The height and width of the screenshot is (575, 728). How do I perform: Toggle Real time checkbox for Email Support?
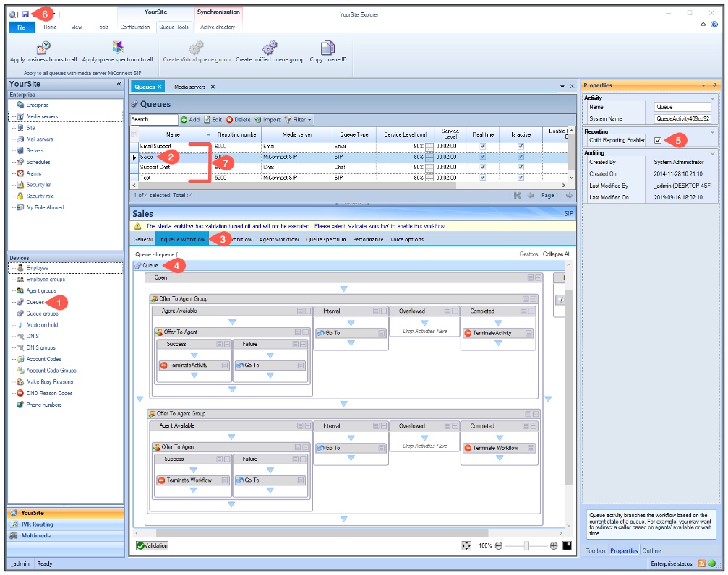(483, 146)
